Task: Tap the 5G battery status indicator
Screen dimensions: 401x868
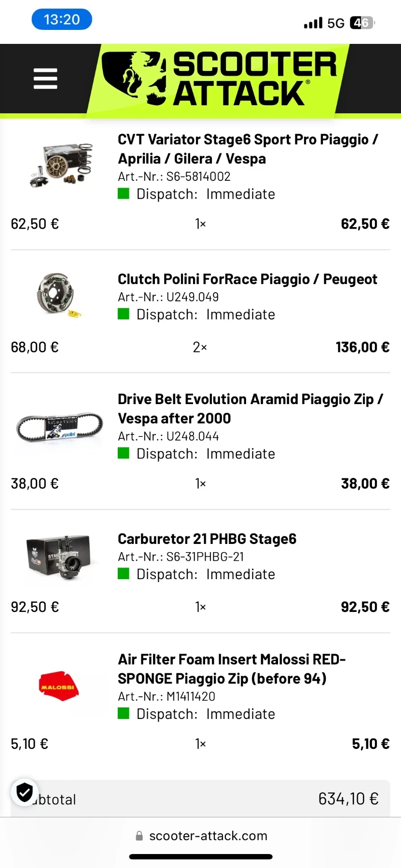Action: [x=361, y=23]
